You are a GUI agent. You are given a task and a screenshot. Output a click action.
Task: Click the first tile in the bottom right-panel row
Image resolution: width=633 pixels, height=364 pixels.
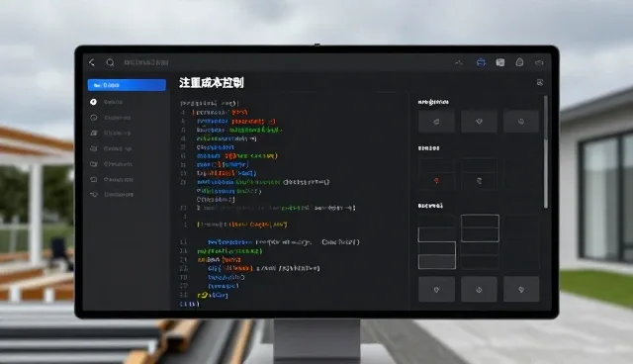point(436,290)
